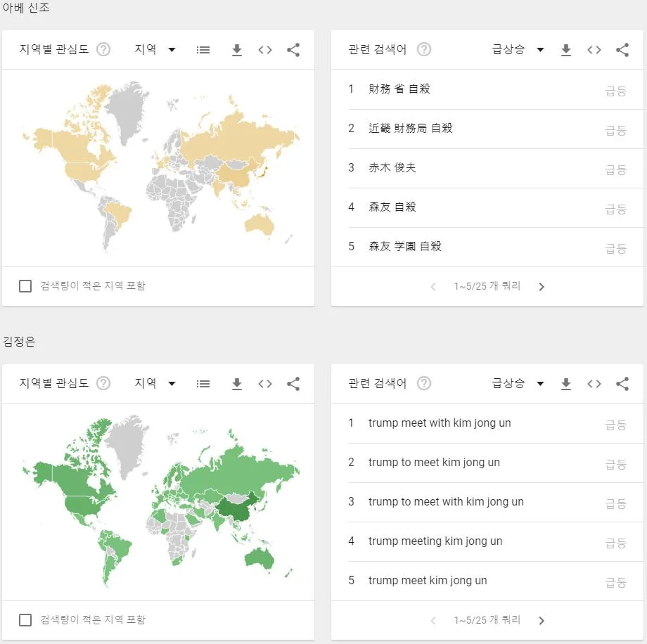The height and width of the screenshot is (644, 647).
Task: Open 지역 dropdown in 아베 신조 card
Action: (x=155, y=49)
